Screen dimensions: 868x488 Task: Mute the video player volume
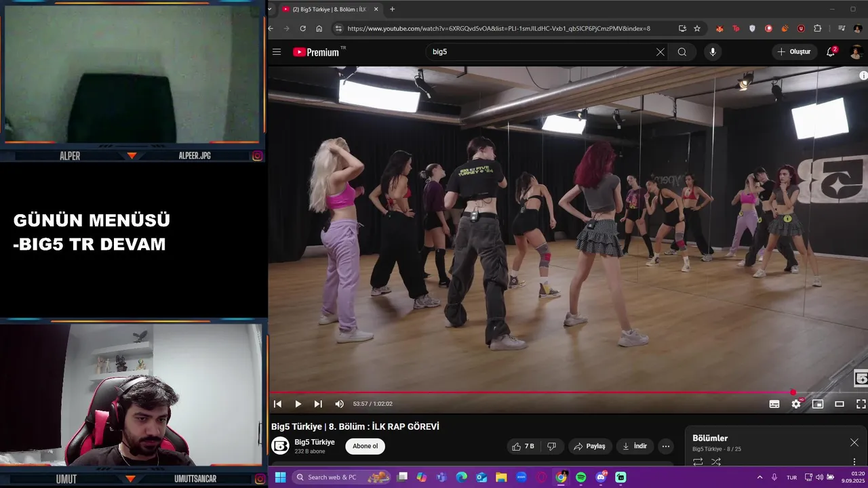pos(339,404)
